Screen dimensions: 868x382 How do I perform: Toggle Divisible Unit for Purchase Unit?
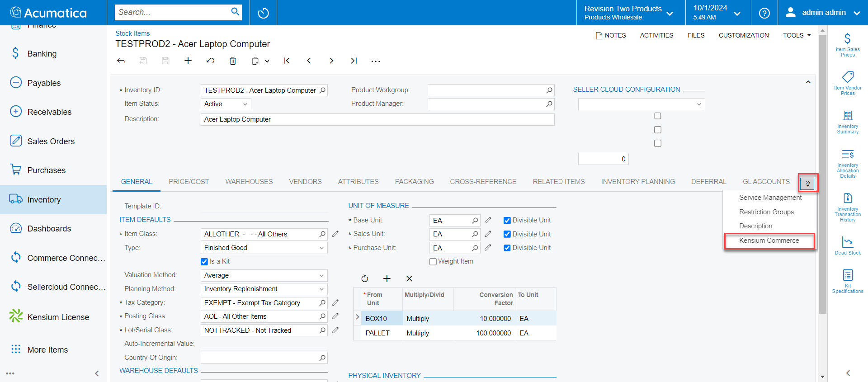pyautogui.click(x=507, y=248)
